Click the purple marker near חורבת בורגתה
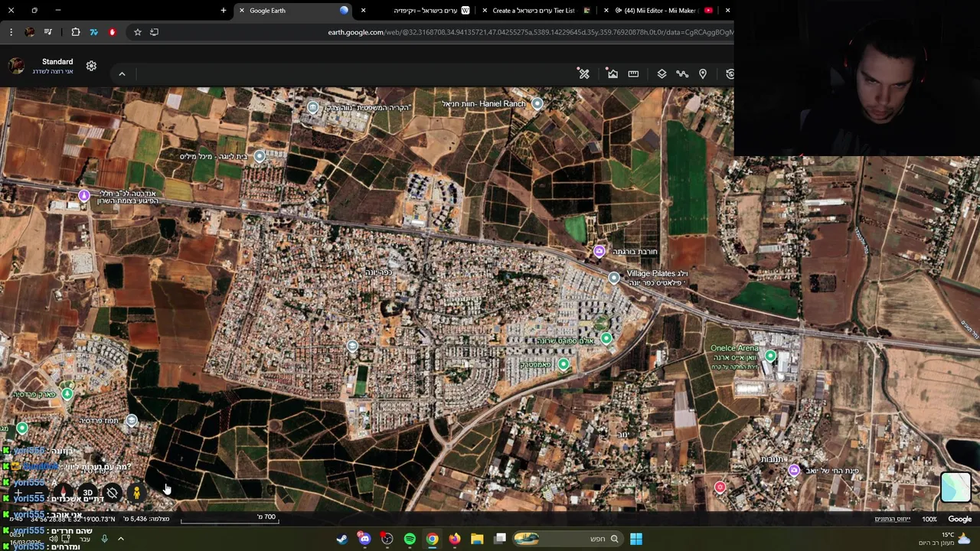The image size is (980, 551). pos(599,251)
